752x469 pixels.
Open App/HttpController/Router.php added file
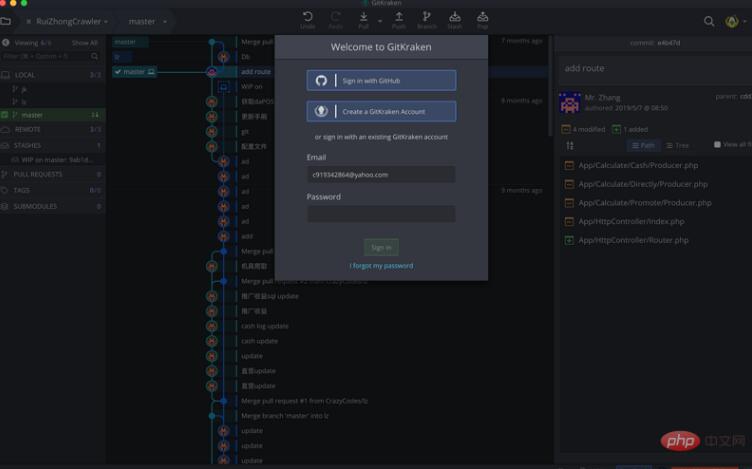click(x=633, y=240)
